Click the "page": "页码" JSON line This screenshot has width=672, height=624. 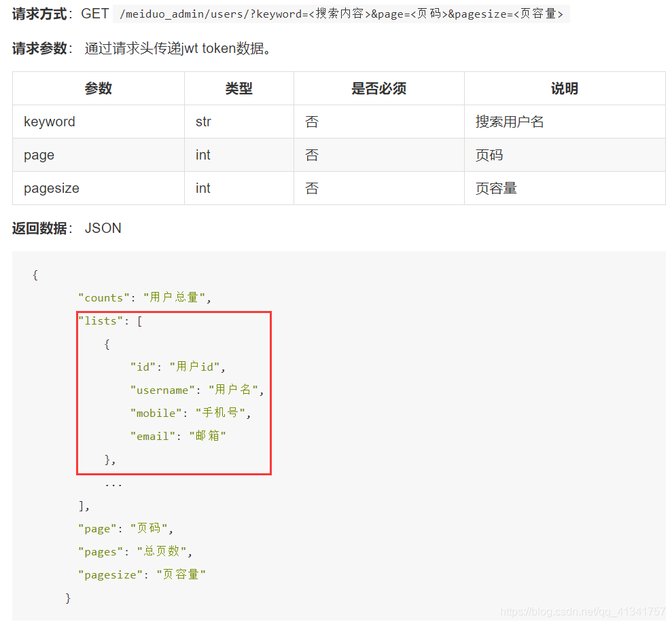point(125,528)
